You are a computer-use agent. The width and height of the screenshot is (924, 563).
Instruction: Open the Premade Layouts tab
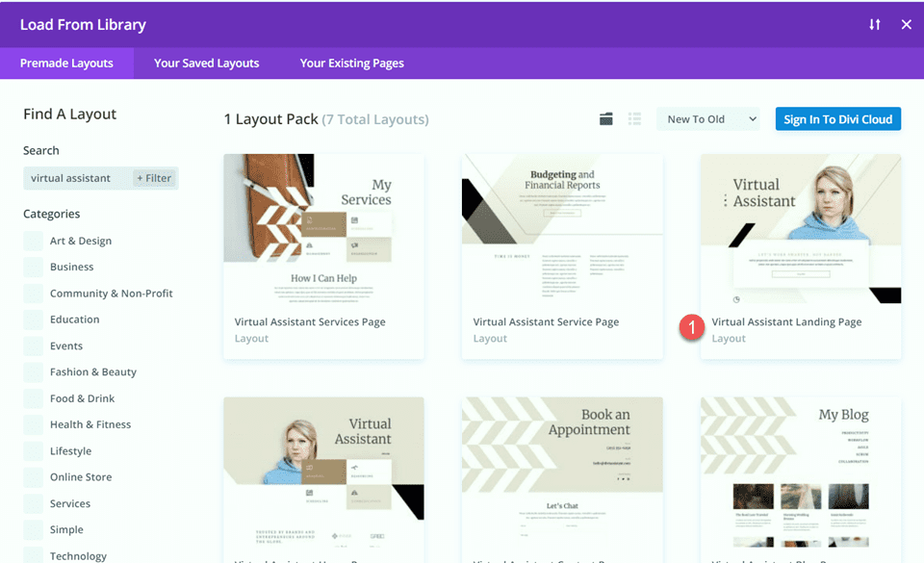[66, 63]
